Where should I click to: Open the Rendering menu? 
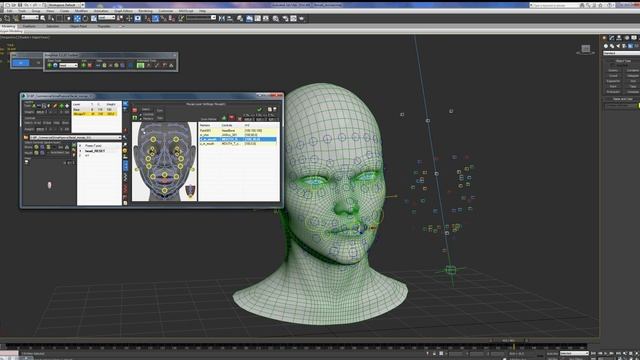(x=146, y=11)
